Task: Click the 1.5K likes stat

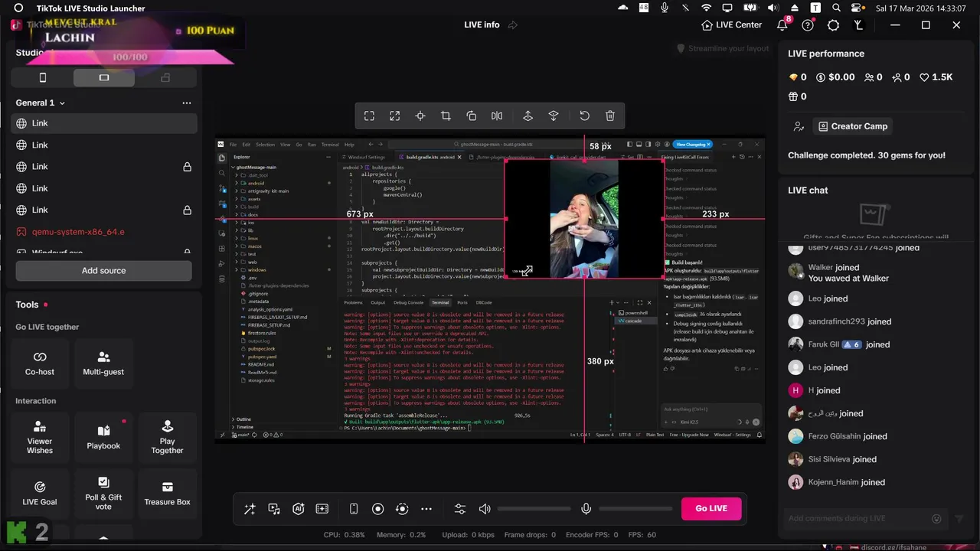Action: point(936,77)
